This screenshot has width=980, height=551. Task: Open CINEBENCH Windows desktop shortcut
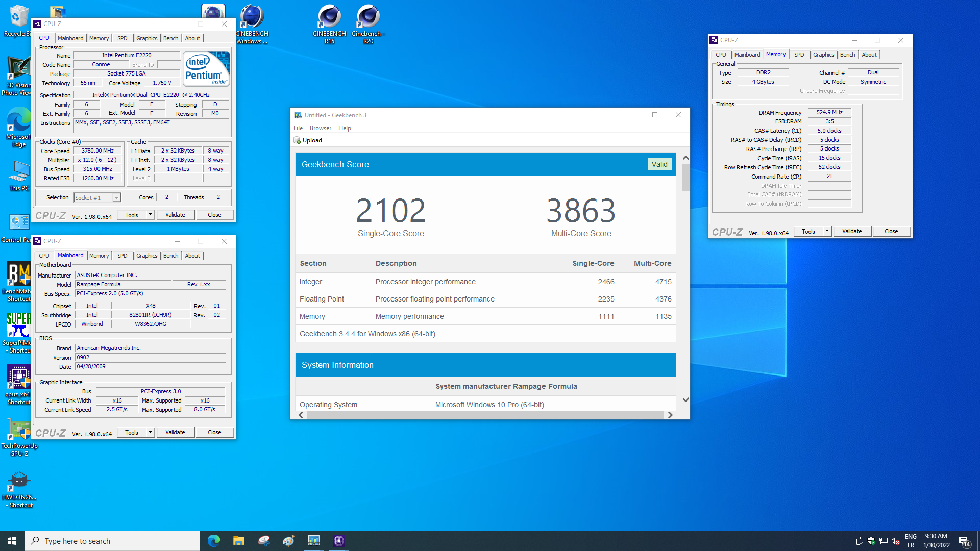tap(252, 24)
